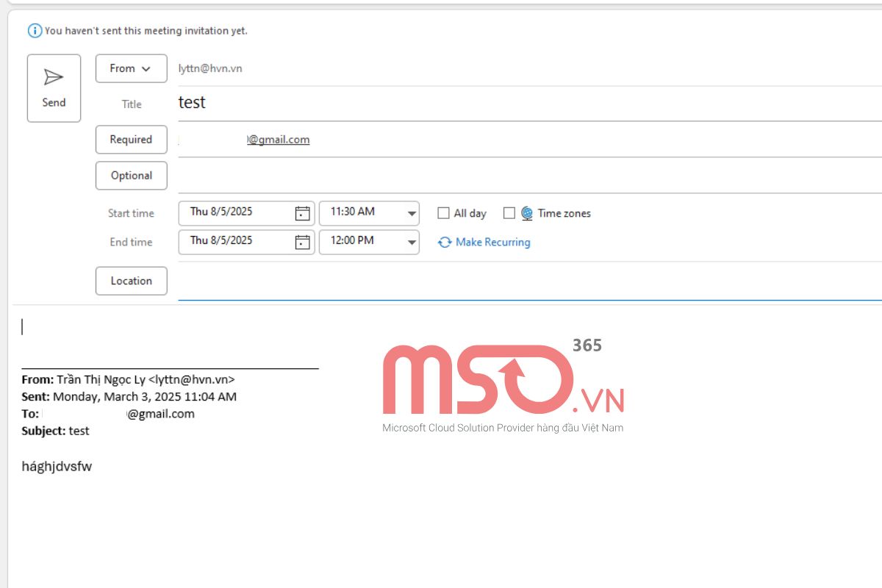Click into the Location input field

(529, 282)
